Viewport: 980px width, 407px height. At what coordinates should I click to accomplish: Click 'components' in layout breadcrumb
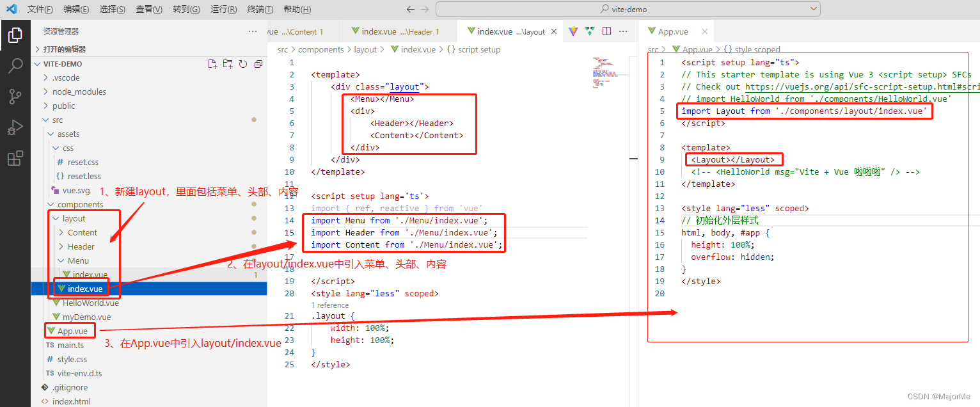pyautogui.click(x=321, y=49)
